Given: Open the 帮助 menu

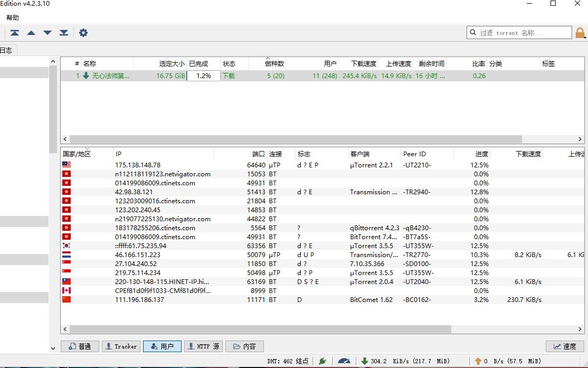Looking at the screenshot, I should (13, 17).
